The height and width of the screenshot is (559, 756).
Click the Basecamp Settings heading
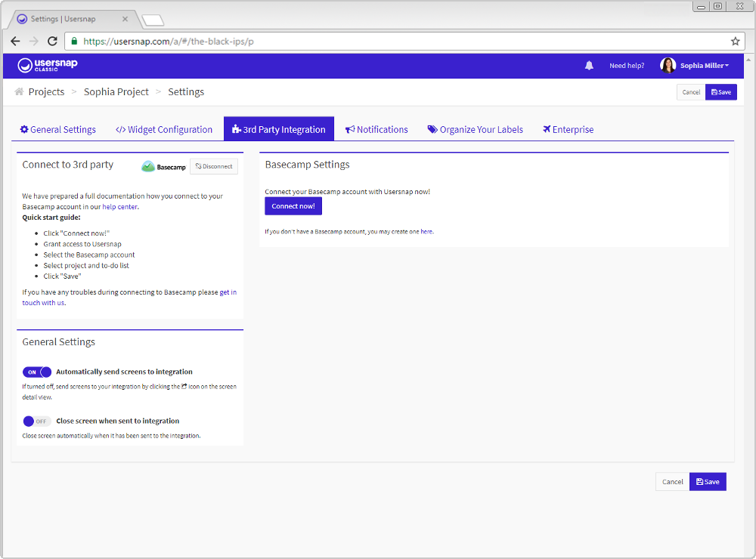click(x=307, y=165)
